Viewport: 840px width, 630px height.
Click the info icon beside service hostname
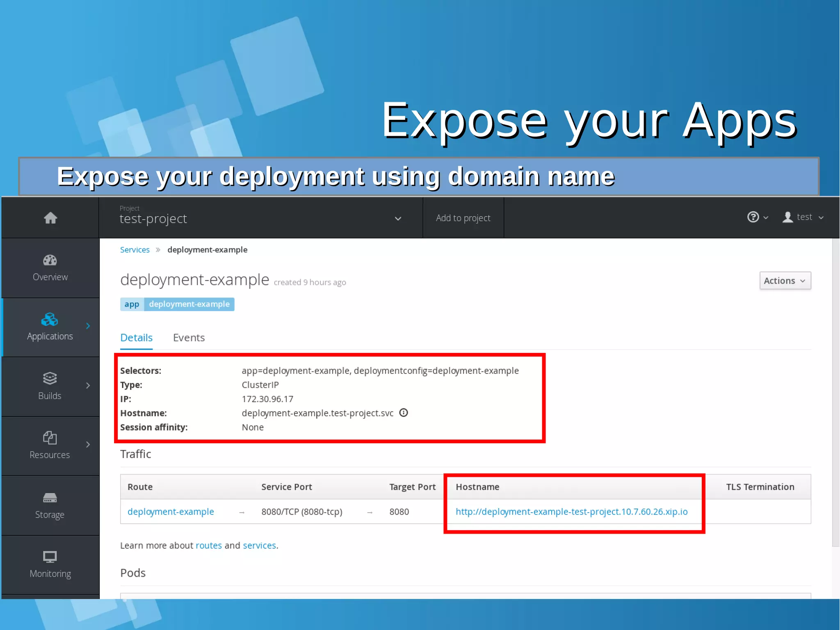pyautogui.click(x=404, y=413)
